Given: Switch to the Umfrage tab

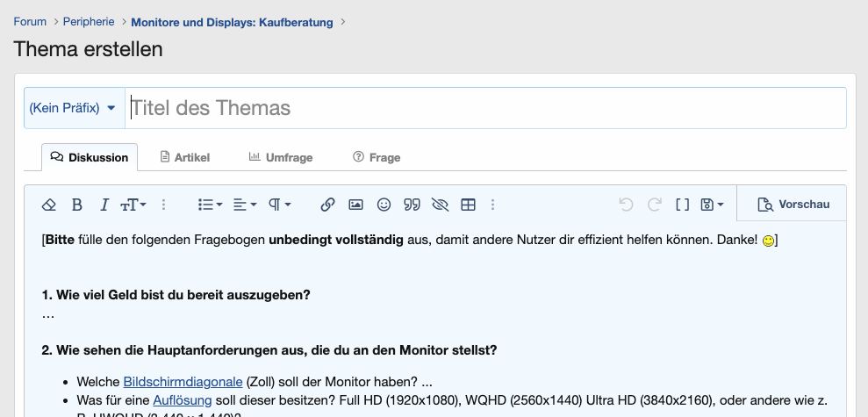Looking at the screenshot, I should [281, 157].
